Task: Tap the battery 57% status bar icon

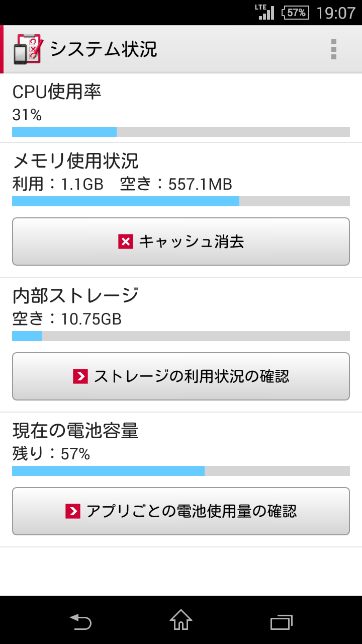Action: [x=295, y=13]
